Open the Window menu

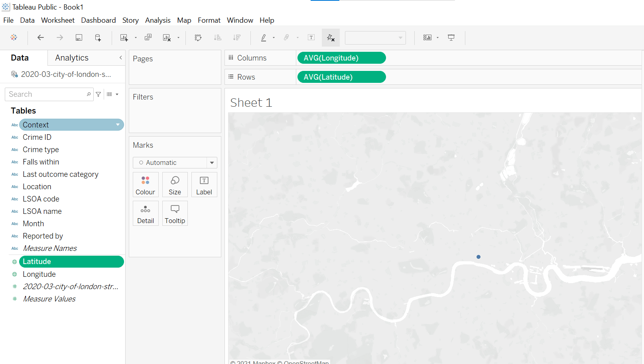pos(240,20)
